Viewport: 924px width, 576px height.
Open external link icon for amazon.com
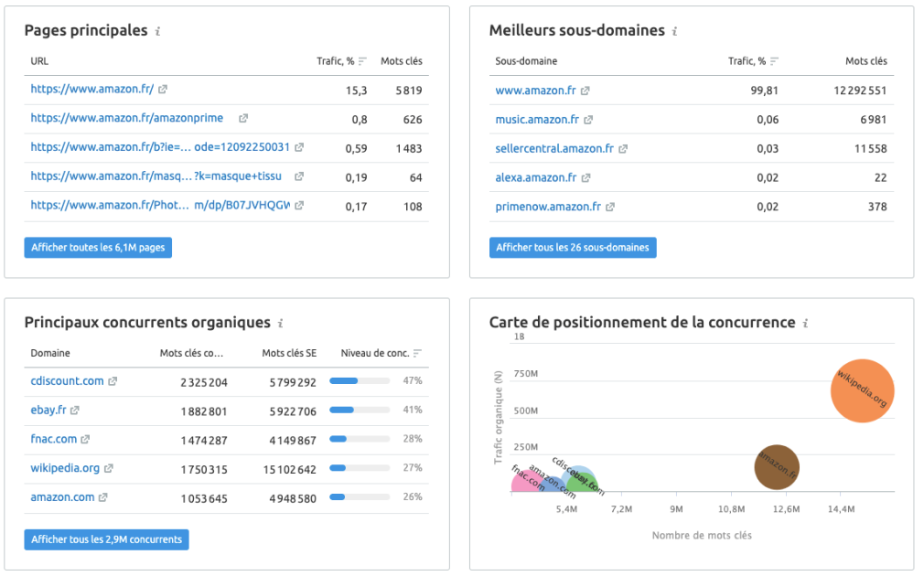(103, 497)
